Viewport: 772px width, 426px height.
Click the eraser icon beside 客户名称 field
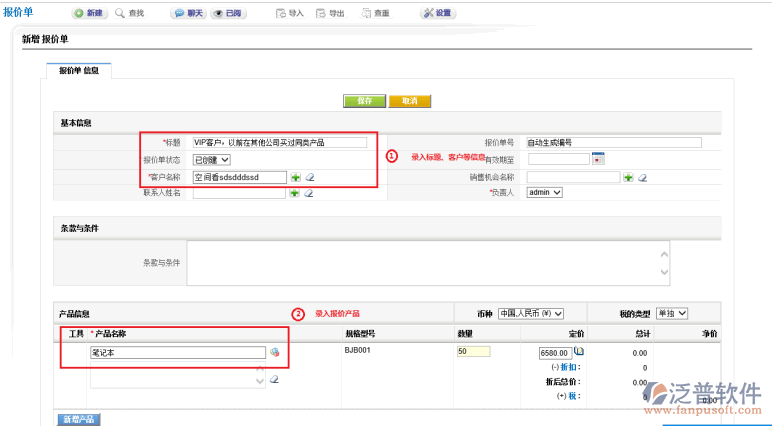click(309, 177)
